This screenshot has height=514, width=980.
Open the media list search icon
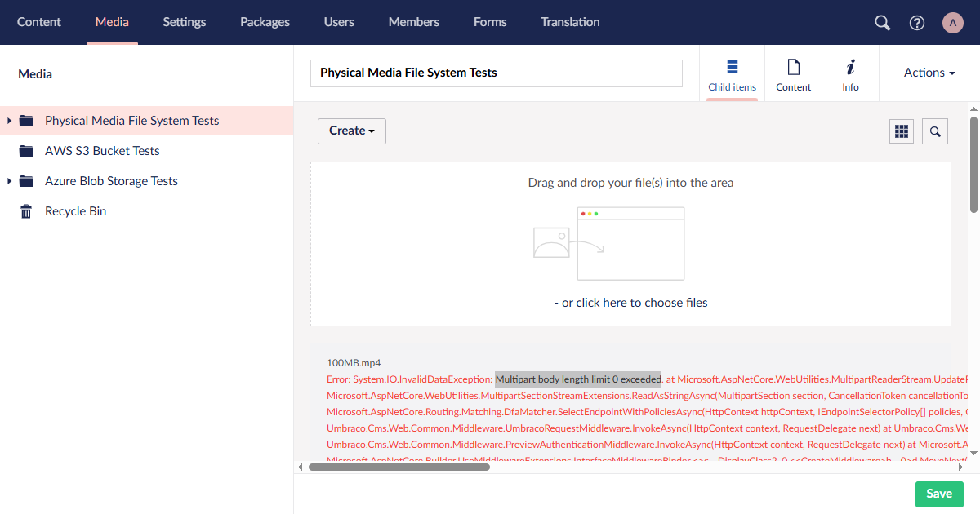934,131
